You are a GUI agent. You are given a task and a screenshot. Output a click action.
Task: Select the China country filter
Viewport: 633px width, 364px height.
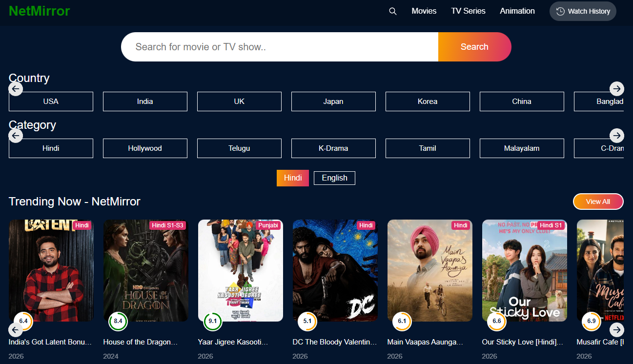point(522,101)
